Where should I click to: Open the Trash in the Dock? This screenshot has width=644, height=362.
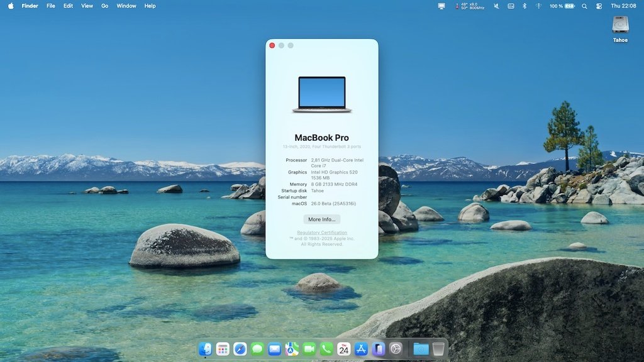click(438, 349)
